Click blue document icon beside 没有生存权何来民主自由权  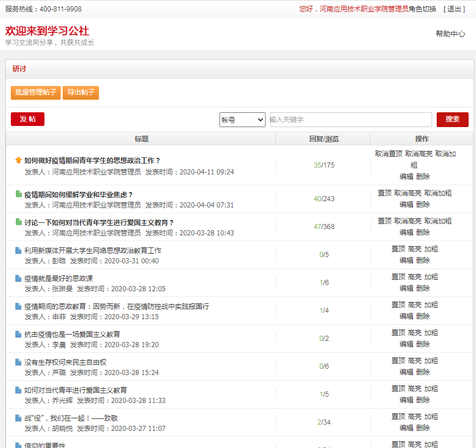coord(18,362)
